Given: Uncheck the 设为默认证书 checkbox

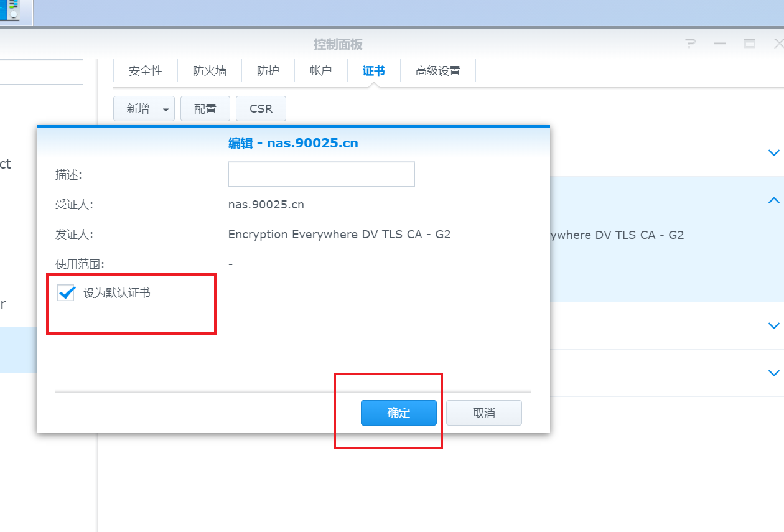Looking at the screenshot, I should pyautogui.click(x=66, y=293).
